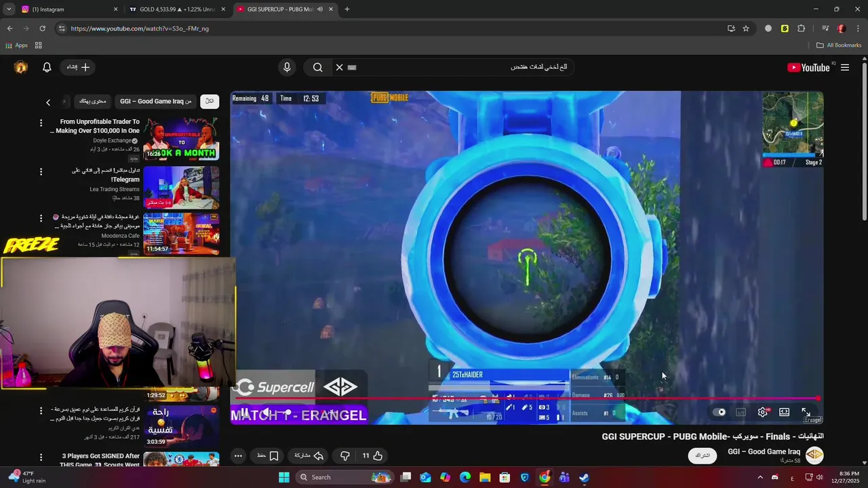The image size is (868, 488).
Task: Go back in browser history
Action: [9, 28]
